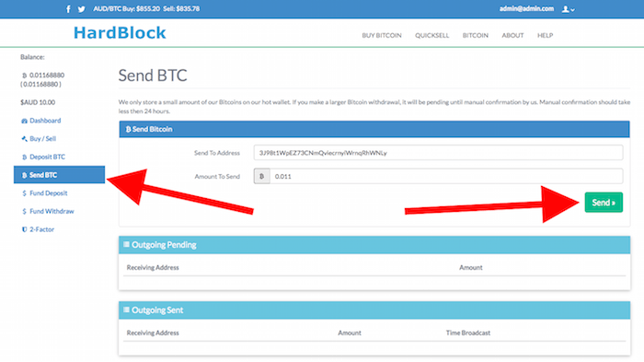
Task: Click the admin@admin.com account email
Action: pos(526,8)
